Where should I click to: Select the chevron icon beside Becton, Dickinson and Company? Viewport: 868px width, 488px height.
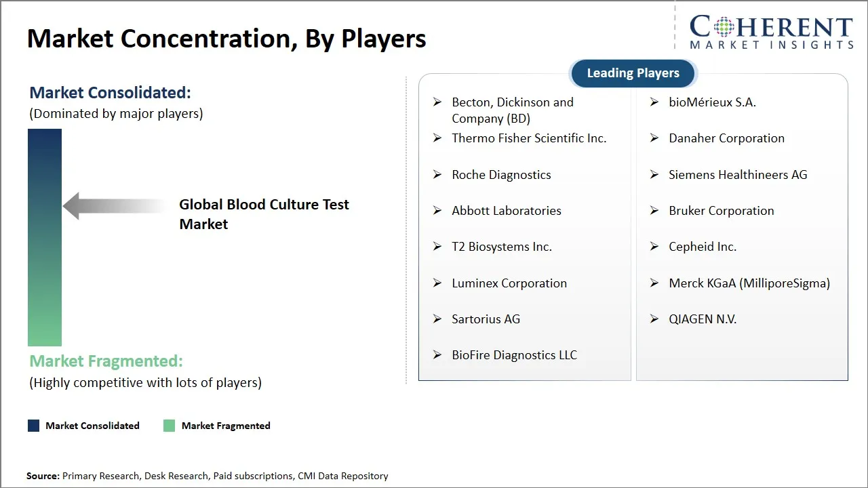tap(437, 102)
